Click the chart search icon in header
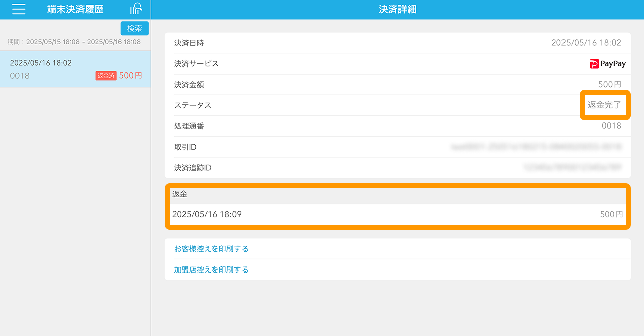Screen dimensions: 644x336 [136, 9]
